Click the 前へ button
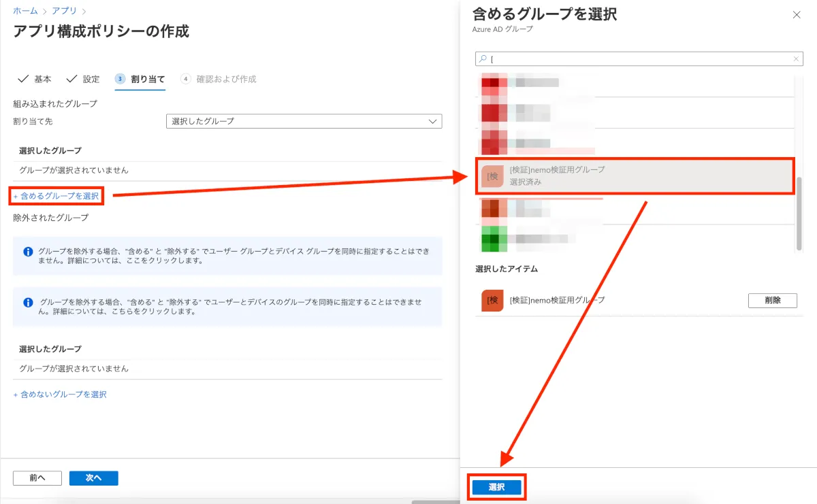The image size is (817, 504). pos(37,478)
